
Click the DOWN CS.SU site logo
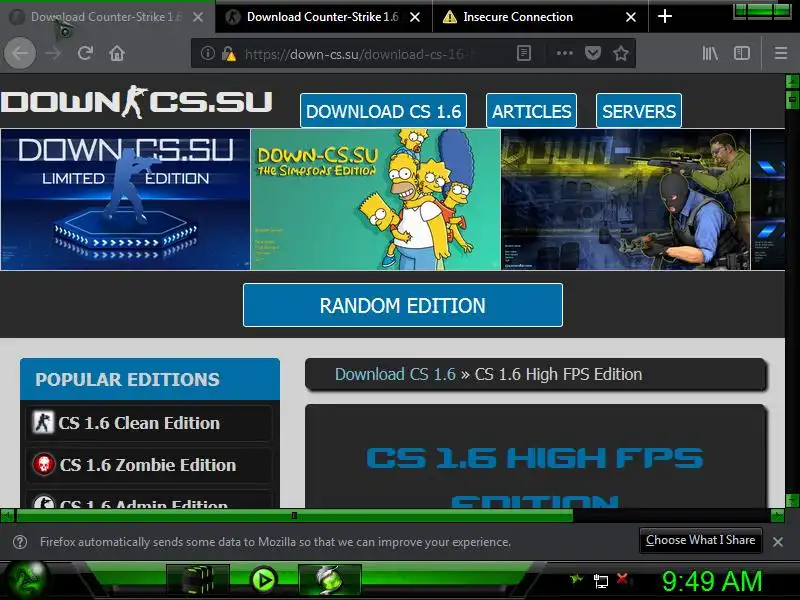coord(136,102)
